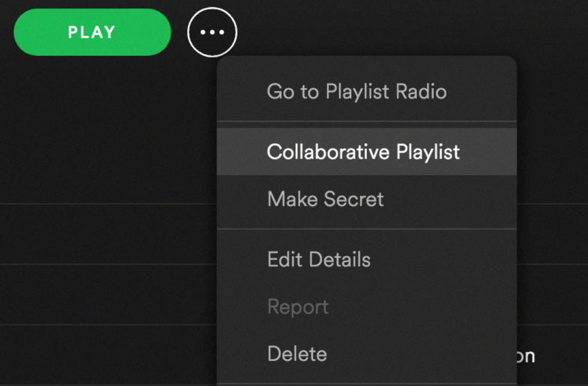This screenshot has width=588, height=386.
Task: Collapse the dropdown with the ellipsis next to PLAY
Action: pos(212,32)
